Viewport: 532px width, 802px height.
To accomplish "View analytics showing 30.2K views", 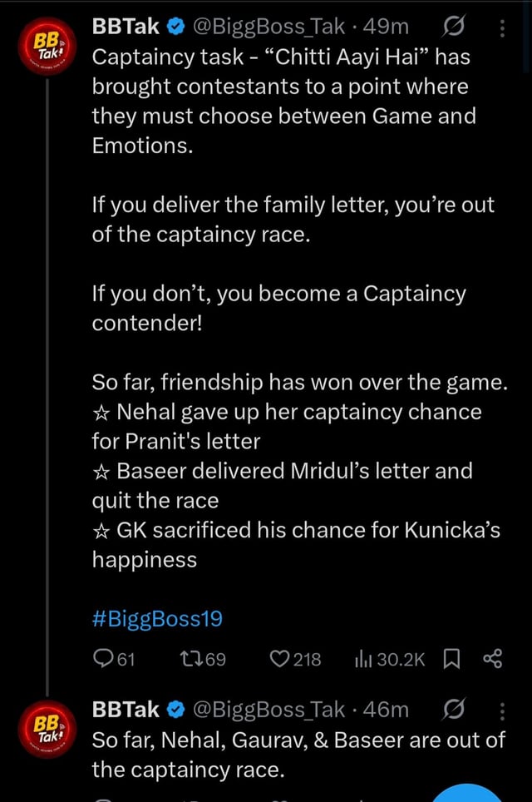I will (x=367, y=660).
